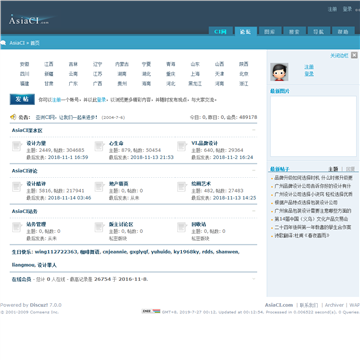Switch to the CI网 tab
The height and width of the screenshot is (360, 360).
(x=220, y=31)
